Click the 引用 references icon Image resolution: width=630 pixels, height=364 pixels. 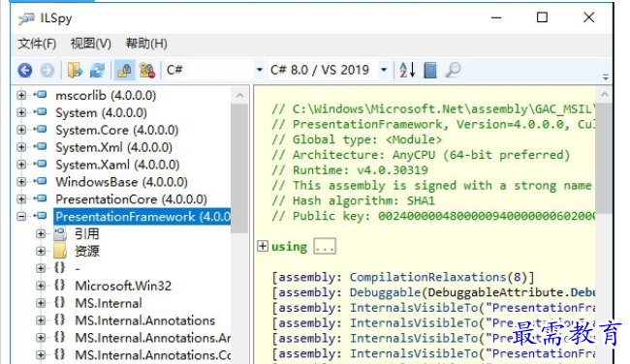(60, 233)
